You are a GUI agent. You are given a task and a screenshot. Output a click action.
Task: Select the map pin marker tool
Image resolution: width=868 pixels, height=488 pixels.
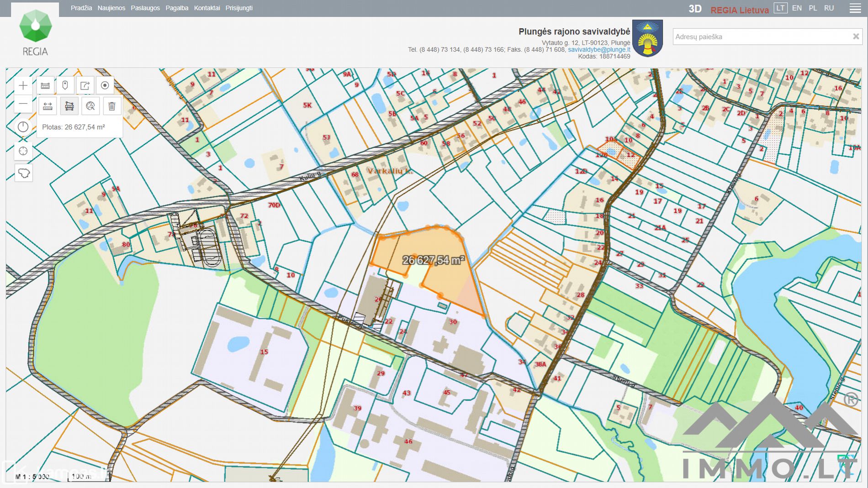pos(65,85)
